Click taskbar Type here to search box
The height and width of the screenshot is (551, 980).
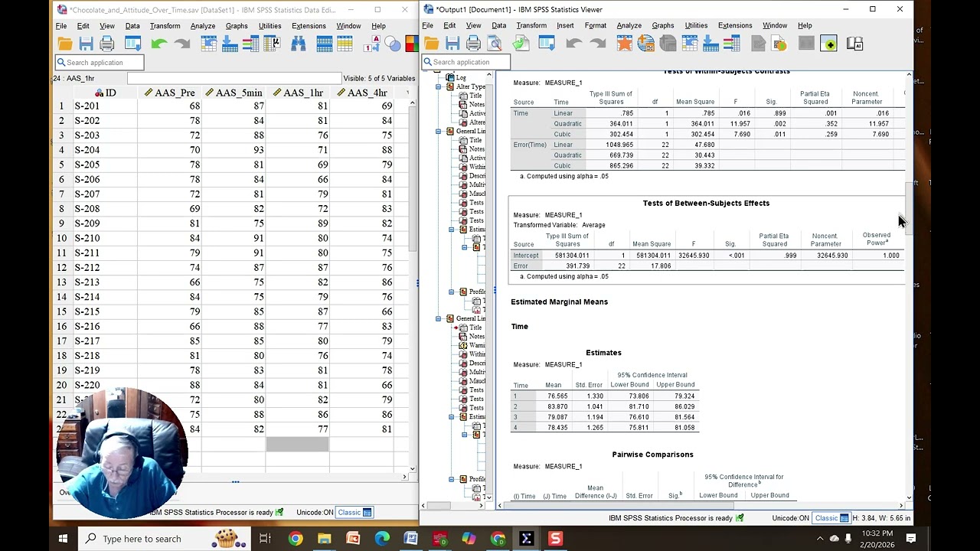click(164, 539)
